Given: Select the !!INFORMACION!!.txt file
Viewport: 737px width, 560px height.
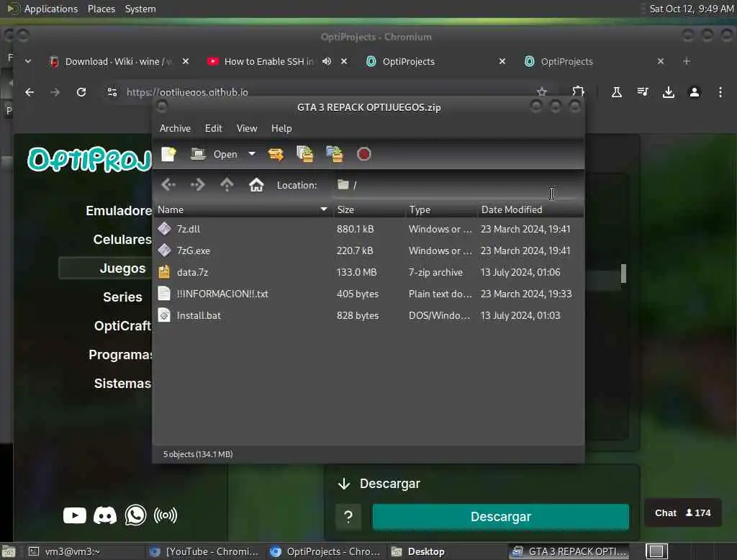Looking at the screenshot, I should [368, 294].
